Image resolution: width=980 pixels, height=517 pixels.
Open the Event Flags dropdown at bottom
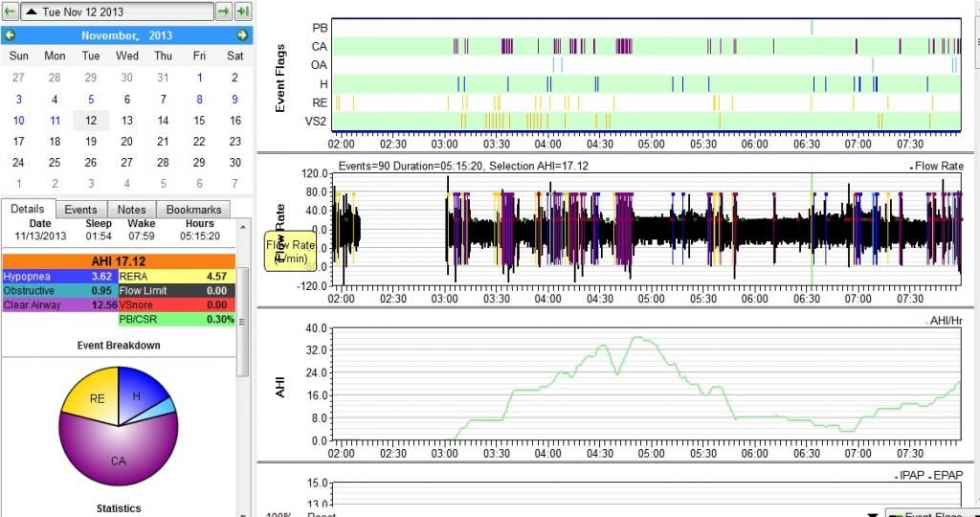coord(930,514)
